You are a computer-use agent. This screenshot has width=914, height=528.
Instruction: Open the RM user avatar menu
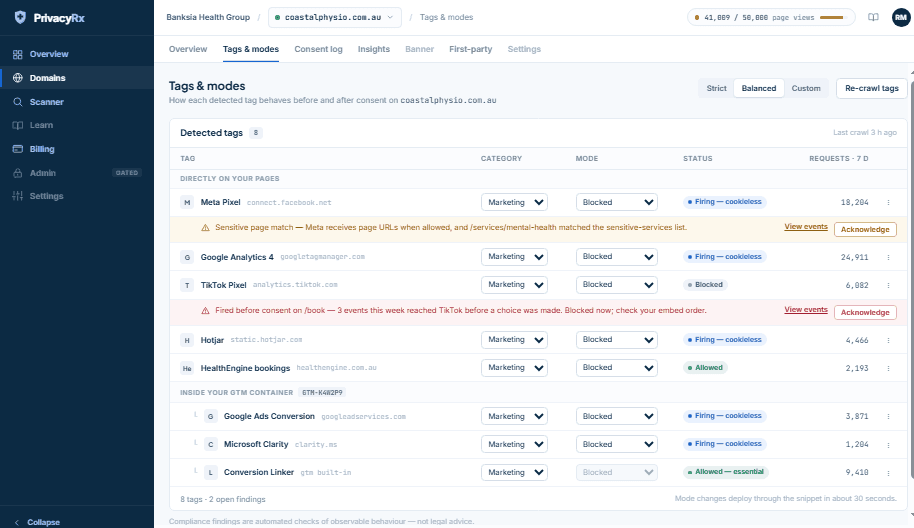point(901,17)
